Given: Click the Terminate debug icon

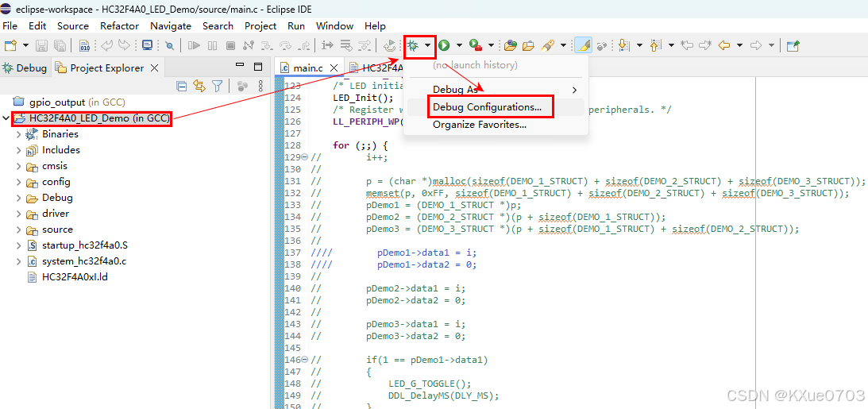Looking at the screenshot, I should (231, 45).
